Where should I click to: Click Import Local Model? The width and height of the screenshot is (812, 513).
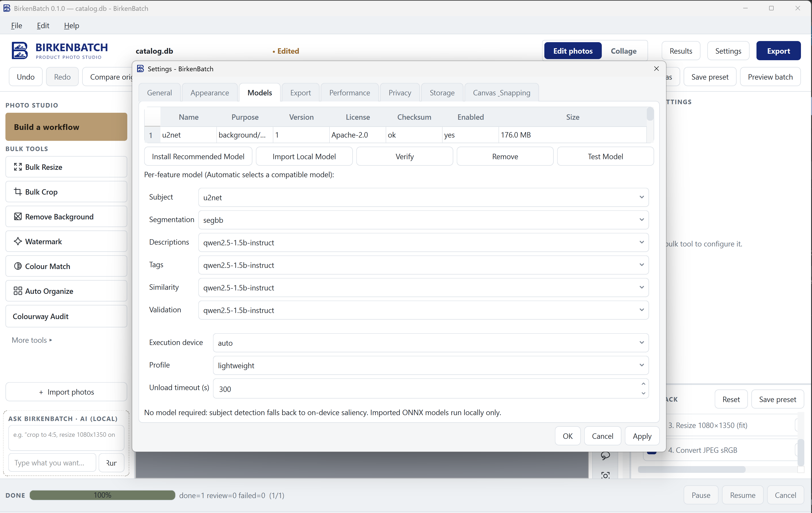(x=304, y=157)
